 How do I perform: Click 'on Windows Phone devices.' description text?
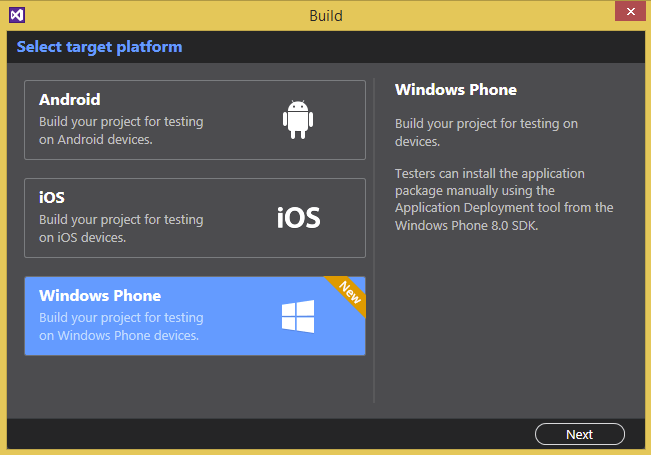pos(119,335)
